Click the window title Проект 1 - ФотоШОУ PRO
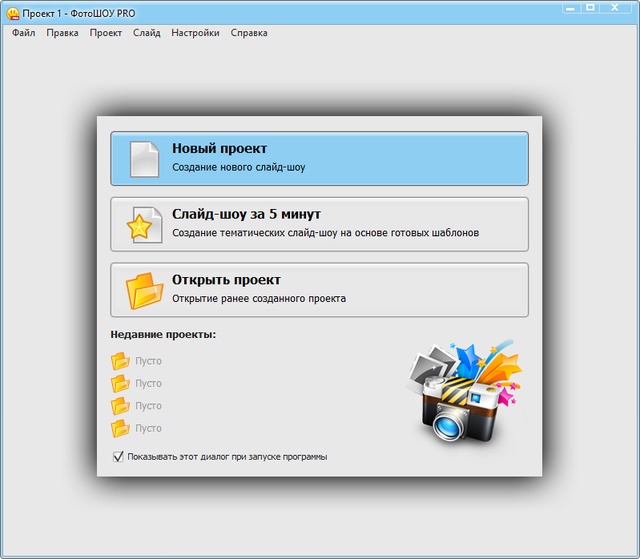This screenshot has width=640, height=559. (78, 14)
